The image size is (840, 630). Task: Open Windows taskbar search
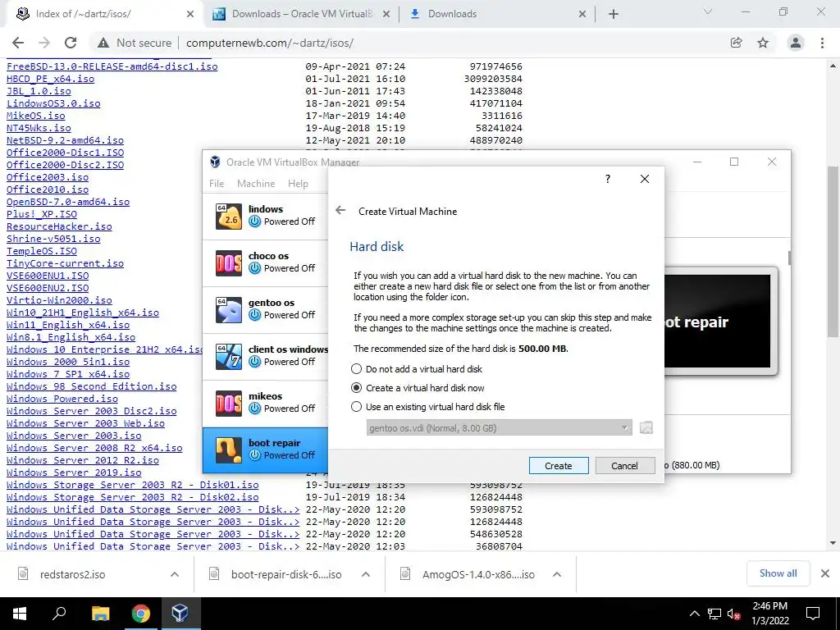point(59,614)
